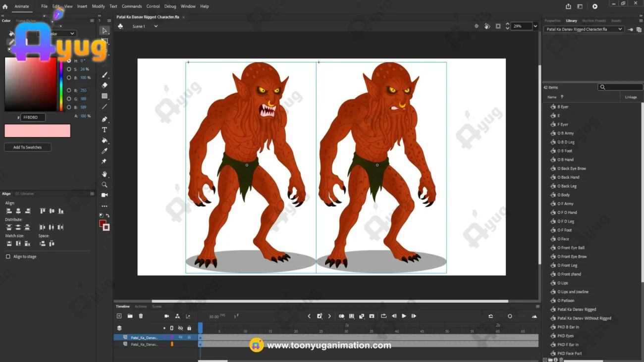Click the Test Movie play icon
This screenshot has height=362, width=644.
594,6
